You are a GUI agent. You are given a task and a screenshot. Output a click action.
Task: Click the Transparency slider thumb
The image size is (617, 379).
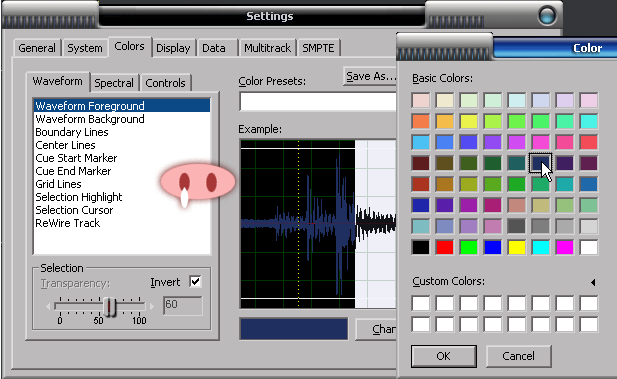click(x=110, y=307)
